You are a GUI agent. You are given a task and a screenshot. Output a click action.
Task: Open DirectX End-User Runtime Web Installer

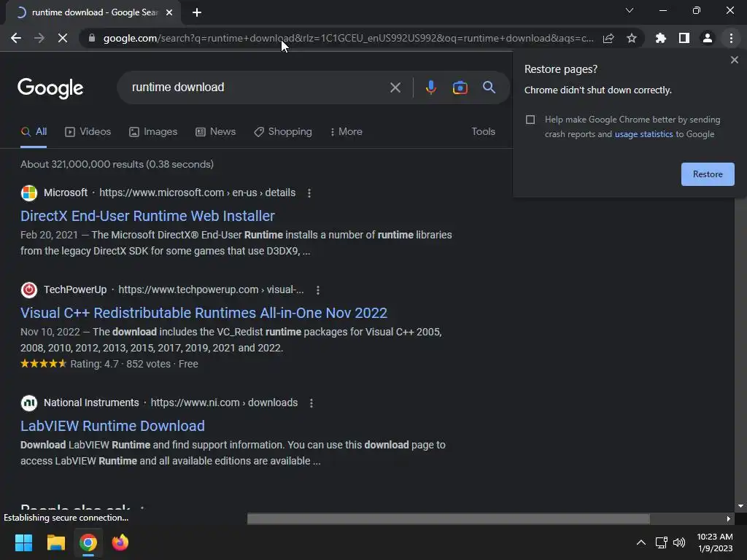147,216
